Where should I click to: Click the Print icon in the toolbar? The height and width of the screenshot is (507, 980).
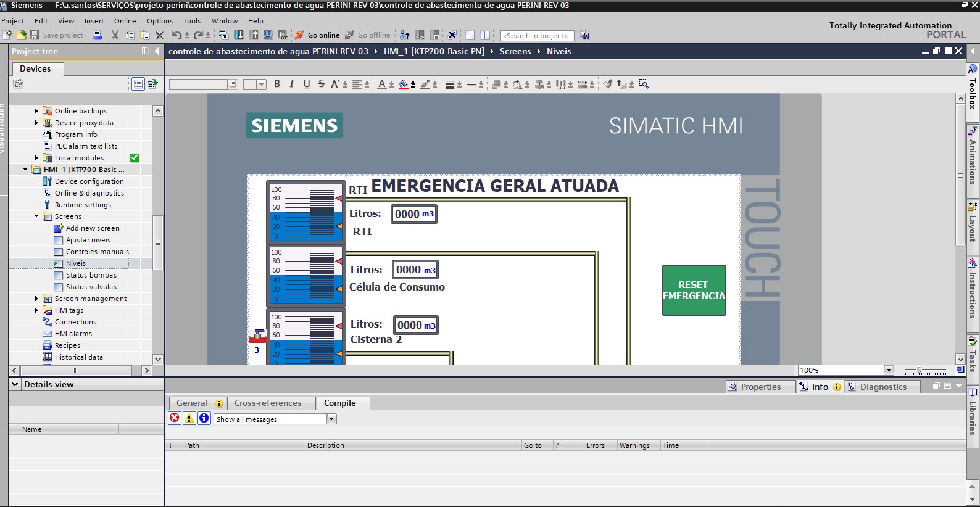pos(98,35)
